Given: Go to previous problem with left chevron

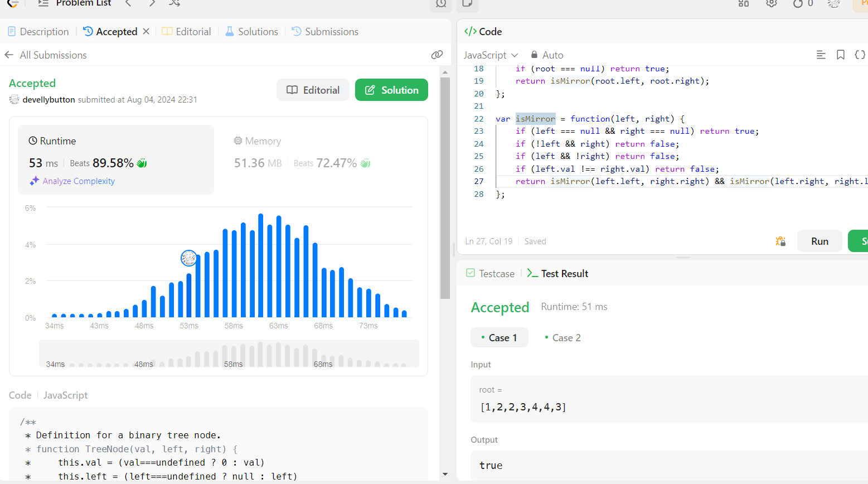Looking at the screenshot, I should (128, 3).
